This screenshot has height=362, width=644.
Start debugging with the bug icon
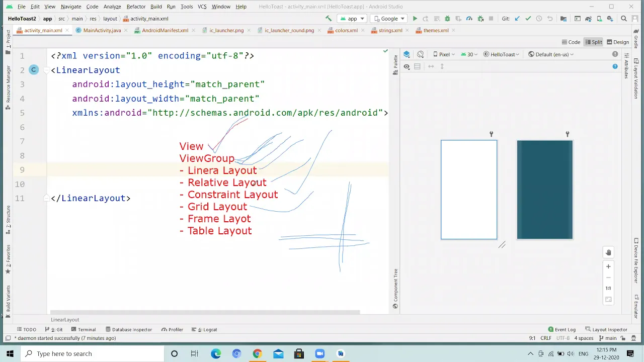coord(447,19)
